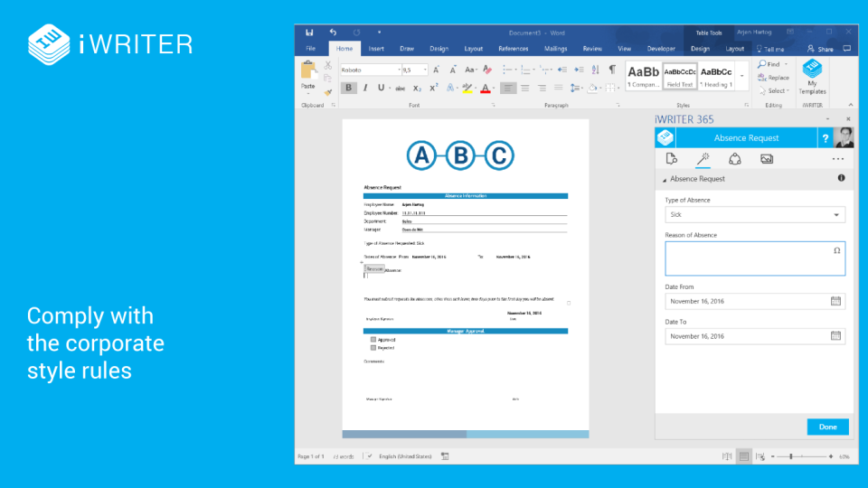Undo the last action
The image size is (868, 488).
click(333, 33)
